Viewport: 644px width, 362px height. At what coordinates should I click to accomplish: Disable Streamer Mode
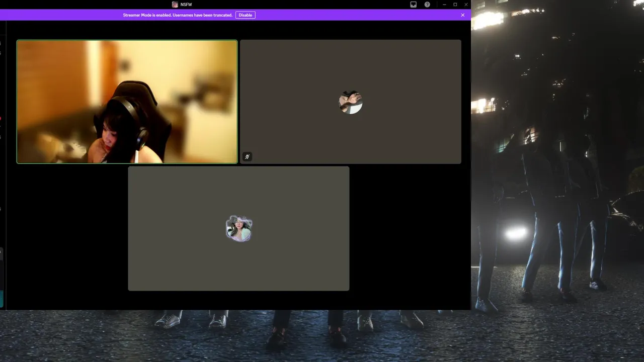click(246, 15)
